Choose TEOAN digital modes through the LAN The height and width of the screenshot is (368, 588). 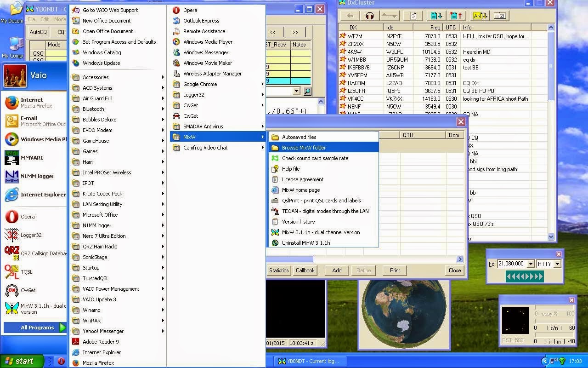323,211
